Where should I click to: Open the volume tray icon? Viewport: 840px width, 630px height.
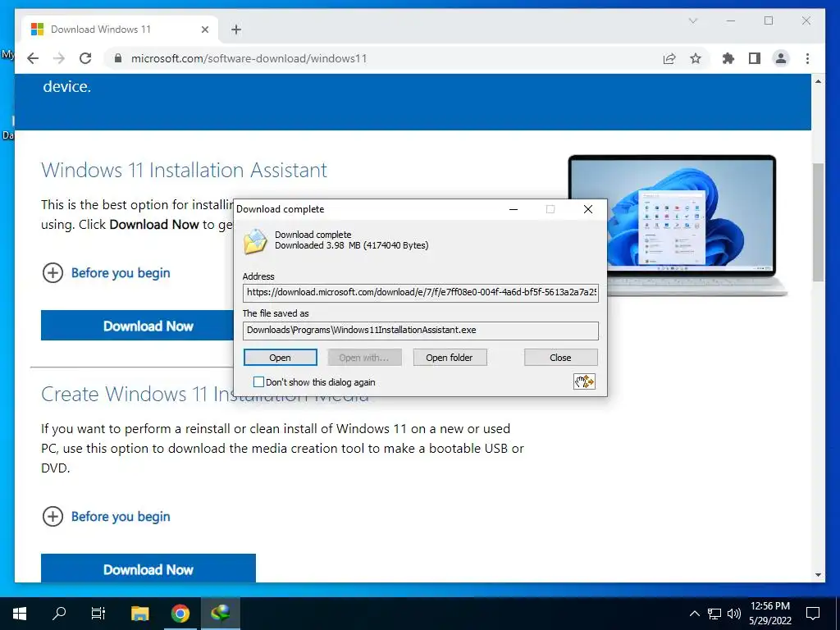[x=734, y=614]
